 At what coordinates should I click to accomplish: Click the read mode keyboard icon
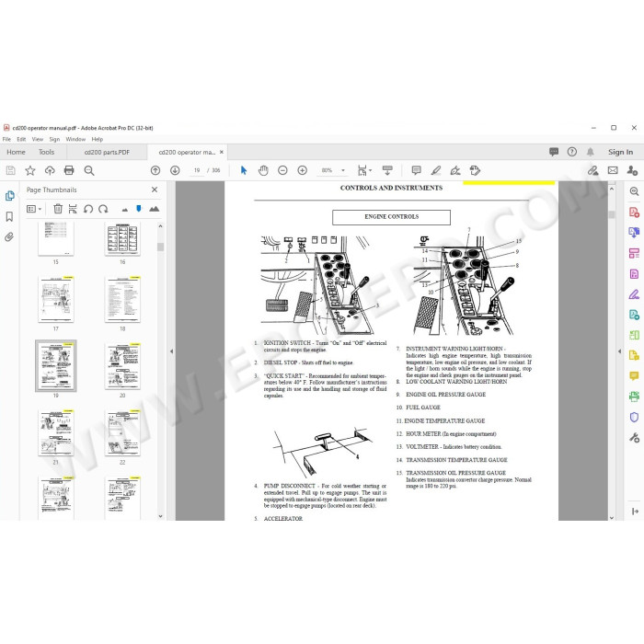[387, 170]
